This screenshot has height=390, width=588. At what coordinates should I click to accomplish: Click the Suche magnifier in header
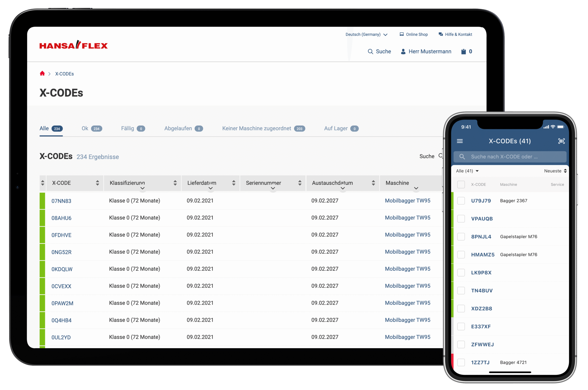pyautogui.click(x=370, y=52)
